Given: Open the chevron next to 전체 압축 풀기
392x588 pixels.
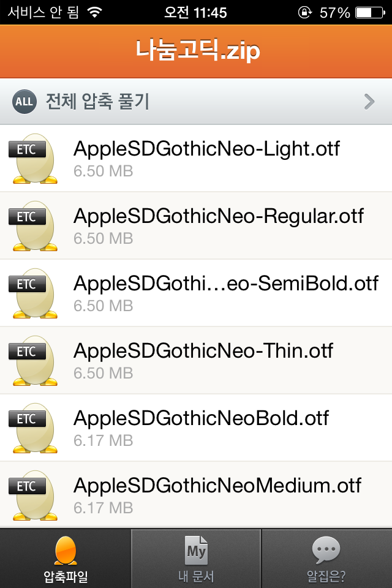Looking at the screenshot, I should [x=369, y=102].
